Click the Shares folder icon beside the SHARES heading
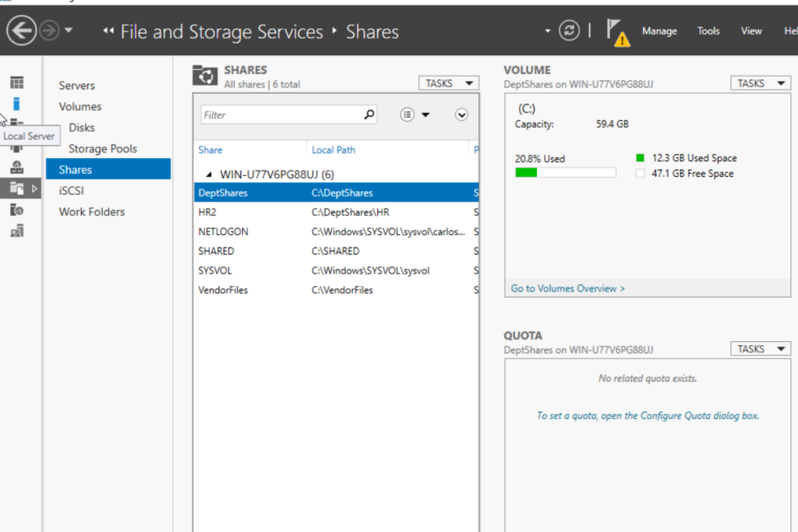798x532 pixels. coord(205,76)
